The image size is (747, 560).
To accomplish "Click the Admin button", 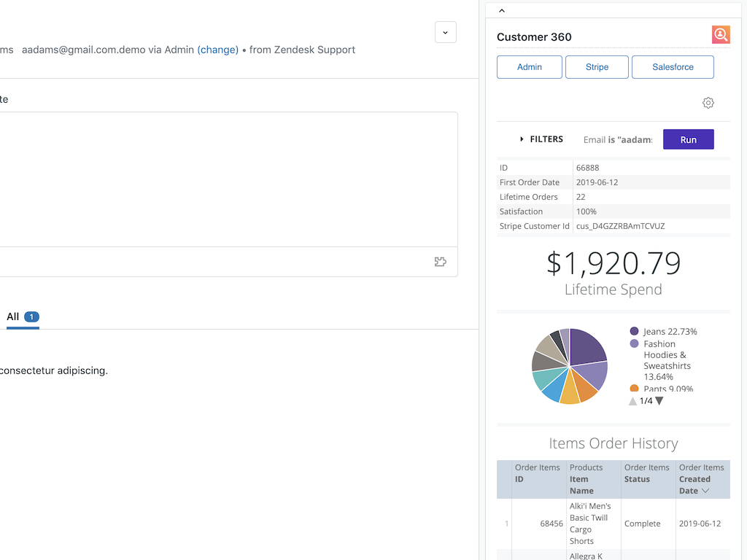I will click(529, 67).
